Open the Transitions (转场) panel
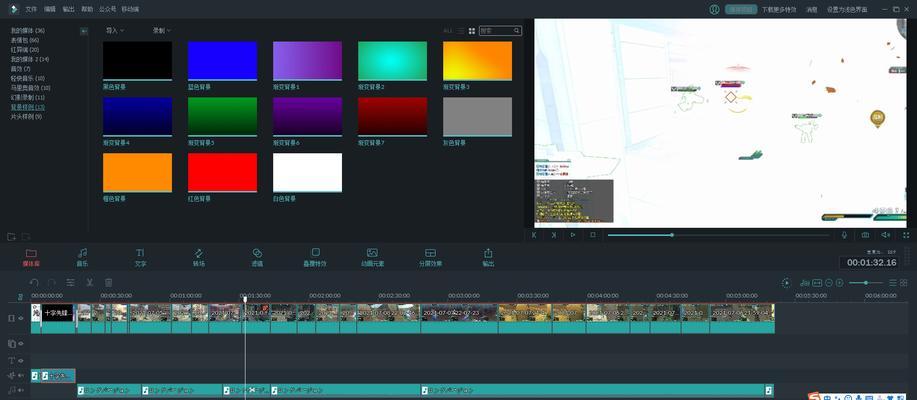917x400 pixels. point(198,257)
